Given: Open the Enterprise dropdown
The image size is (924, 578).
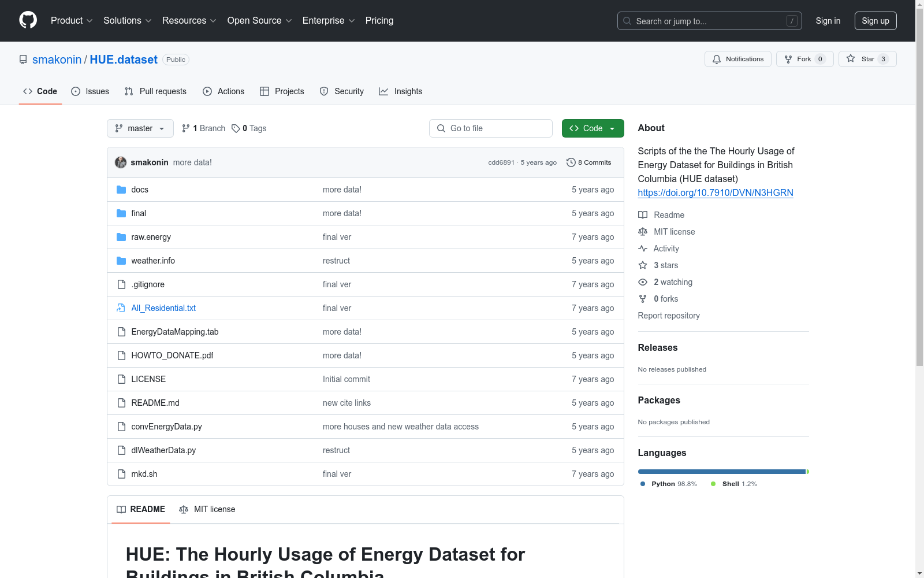Looking at the screenshot, I should tap(329, 20).
